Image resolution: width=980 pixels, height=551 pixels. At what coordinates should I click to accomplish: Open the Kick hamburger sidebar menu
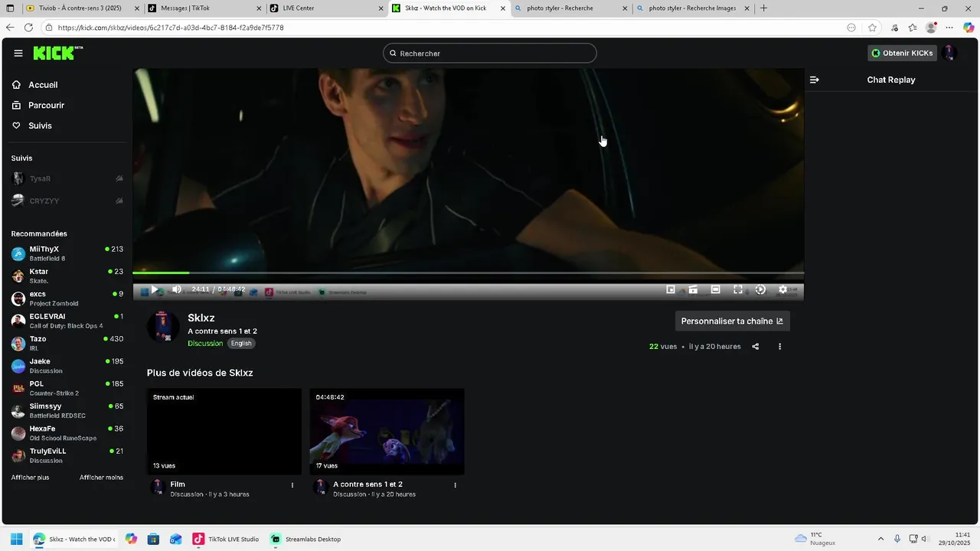pos(18,53)
